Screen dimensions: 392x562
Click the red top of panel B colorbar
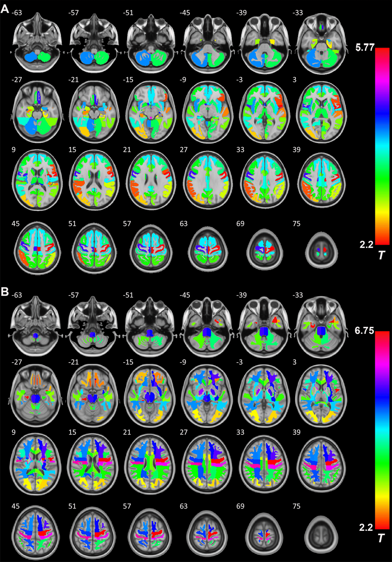382,334
